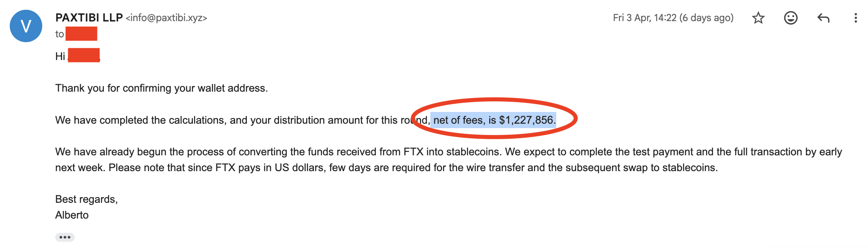Click the line starting "next week. Please note"
Screen dimensions: 868x249
(244, 167)
